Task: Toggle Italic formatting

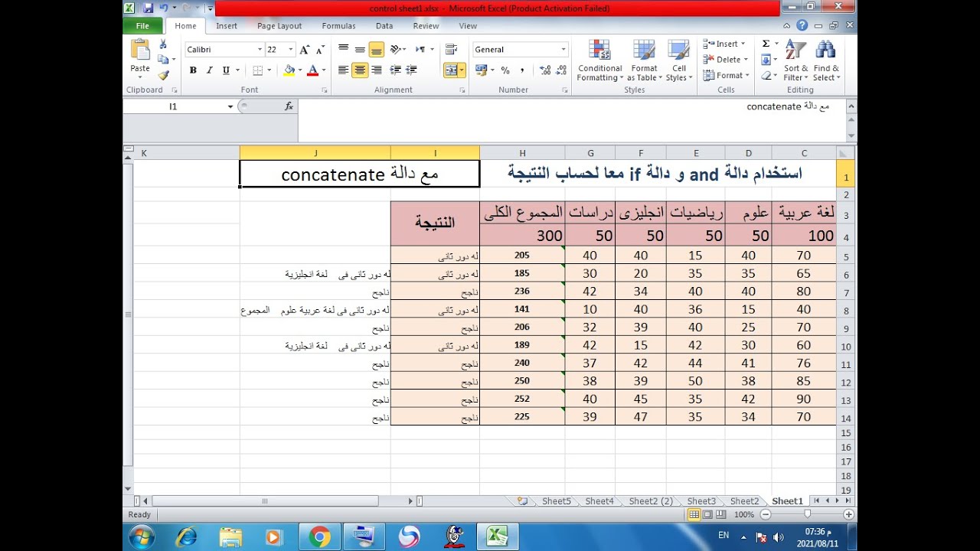Action: [209, 70]
